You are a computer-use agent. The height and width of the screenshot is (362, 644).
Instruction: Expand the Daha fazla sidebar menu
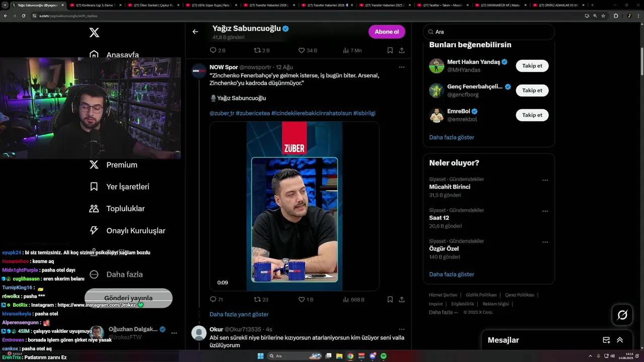[x=116, y=275]
